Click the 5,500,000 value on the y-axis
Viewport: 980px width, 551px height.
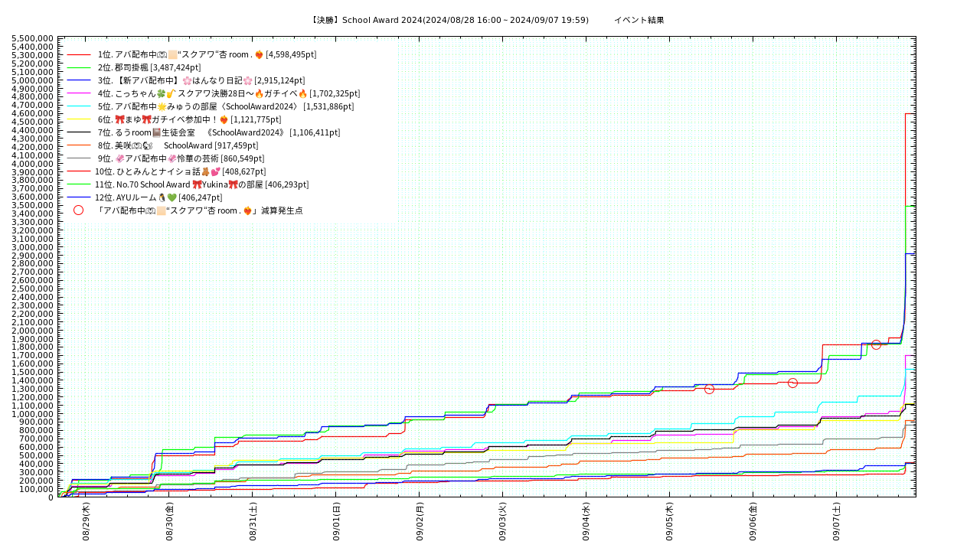(34, 38)
